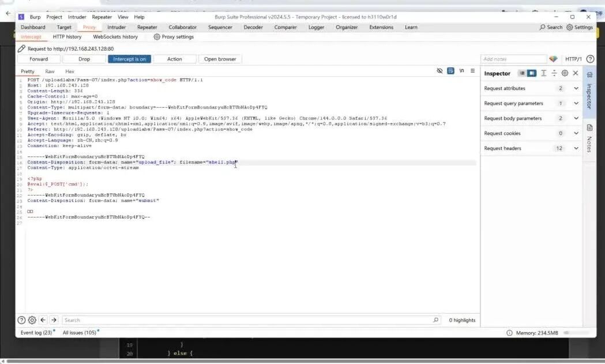This screenshot has height=364, width=605.
Task: Open the Comparer tab
Action: click(285, 28)
